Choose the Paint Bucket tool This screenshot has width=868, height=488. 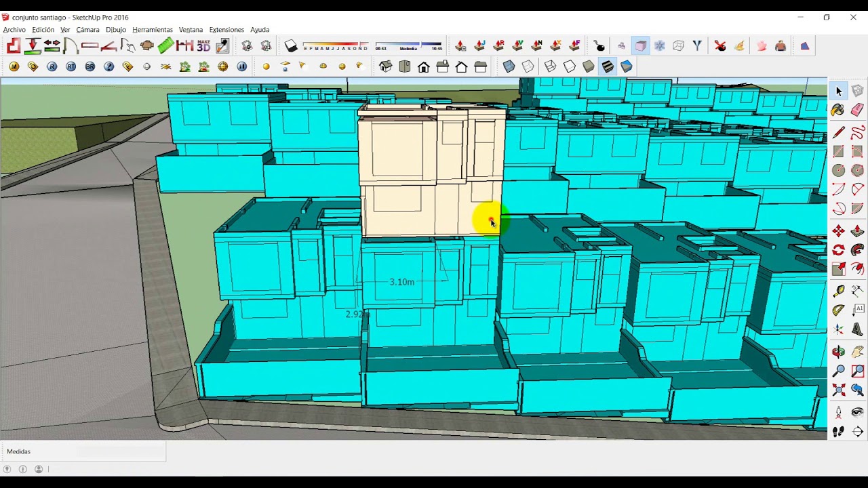839,110
